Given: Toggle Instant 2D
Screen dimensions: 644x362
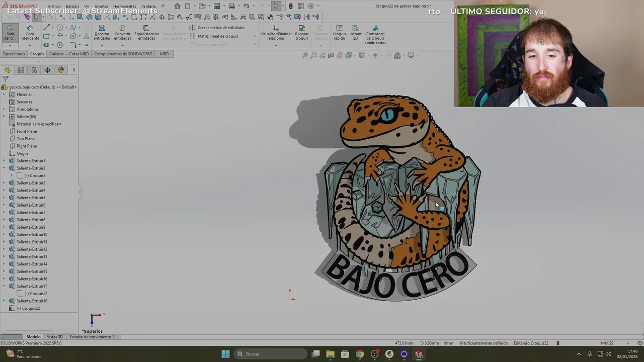Looking at the screenshot, I should (355, 33).
